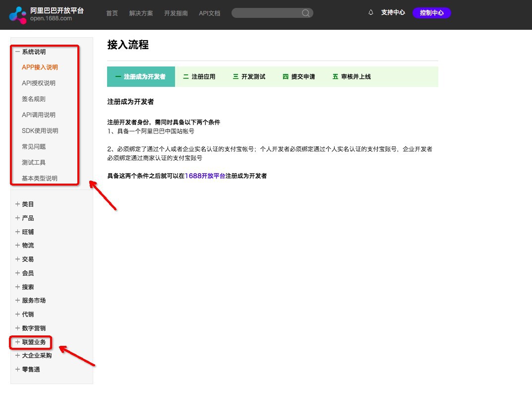Image resolution: width=532 pixels, height=393 pixels.
Task: Open API授权说明 in sidebar
Action: pos(39,83)
